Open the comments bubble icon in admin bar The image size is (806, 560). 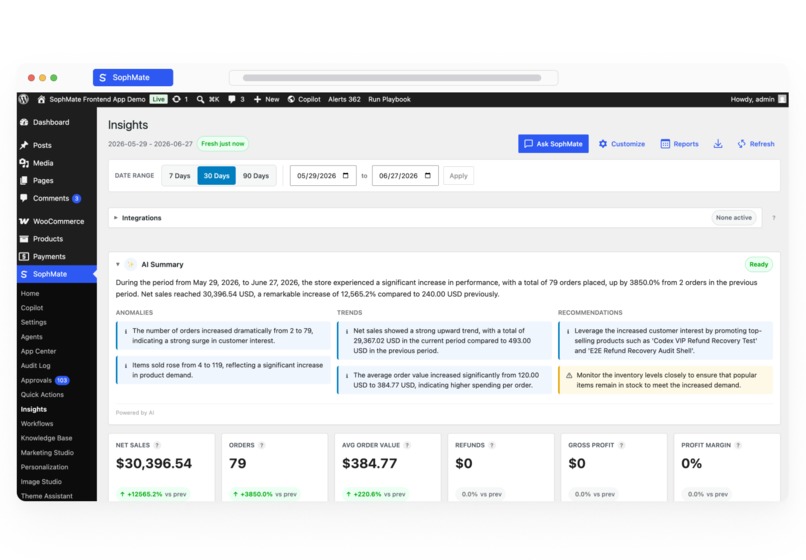tap(232, 99)
